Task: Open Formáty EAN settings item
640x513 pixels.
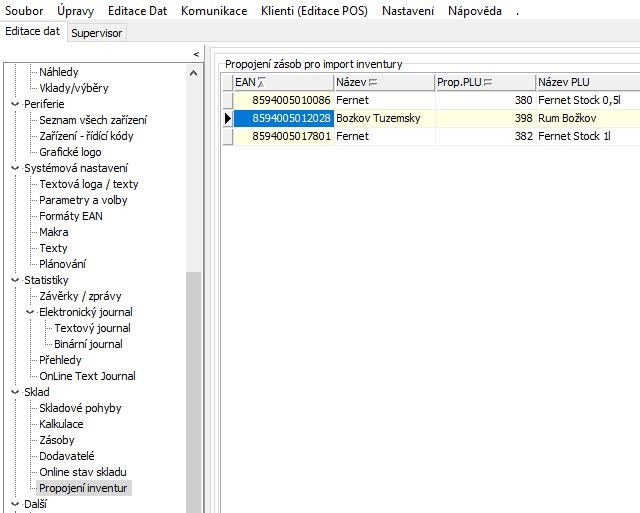Action: (70, 216)
